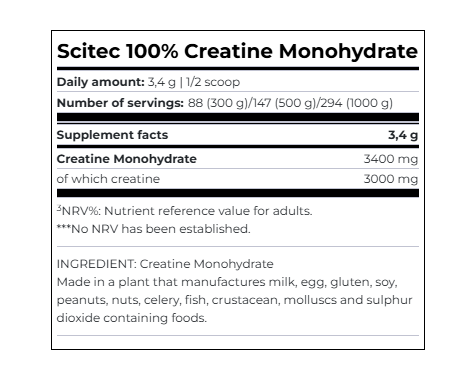471x373 pixels.
Task: Click the 3,4 g | 1/2 scoop text
Action: tap(194, 82)
